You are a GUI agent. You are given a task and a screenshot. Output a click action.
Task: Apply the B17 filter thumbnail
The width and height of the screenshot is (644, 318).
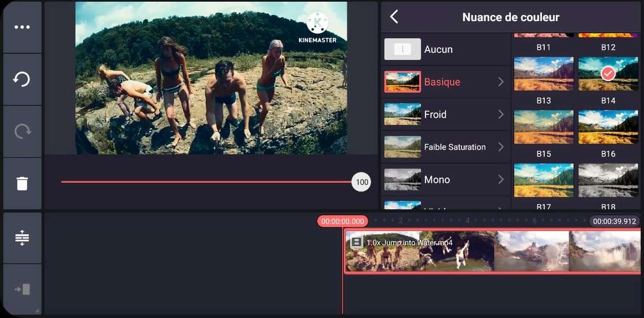(x=544, y=180)
